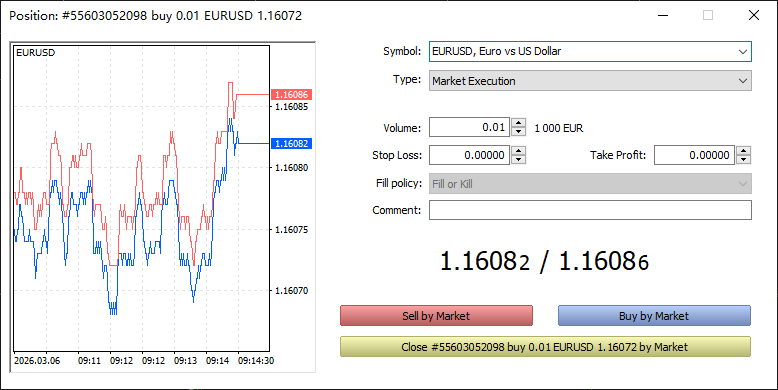Click the red 1.16086 ask price label

tap(291, 94)
